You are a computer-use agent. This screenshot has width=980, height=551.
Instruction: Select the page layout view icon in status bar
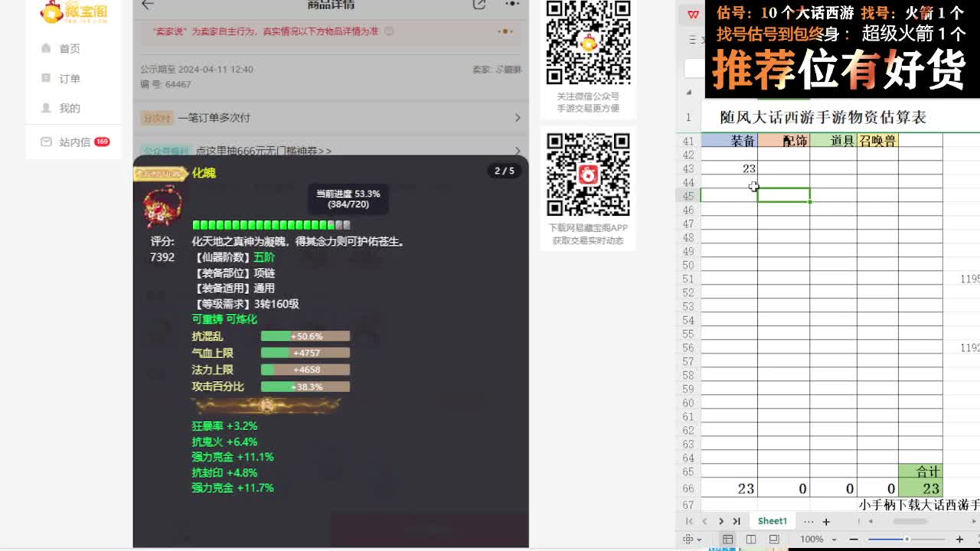coord(750,539)
